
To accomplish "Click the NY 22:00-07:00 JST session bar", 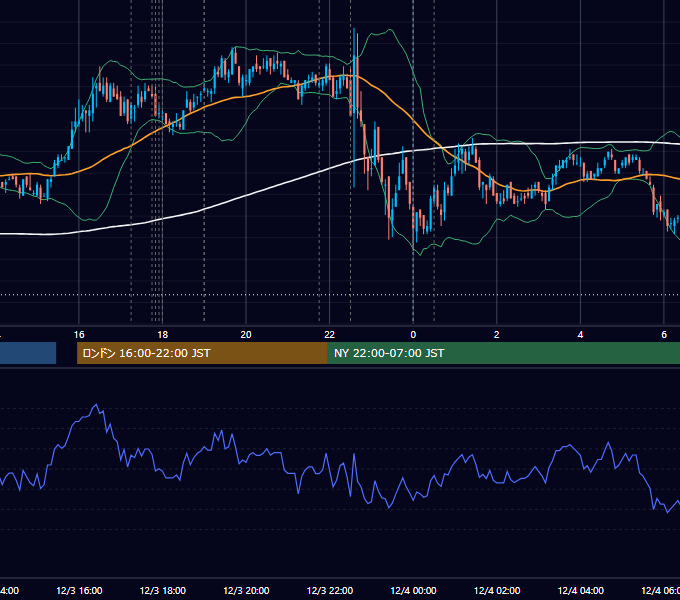I will pos(503,353).
